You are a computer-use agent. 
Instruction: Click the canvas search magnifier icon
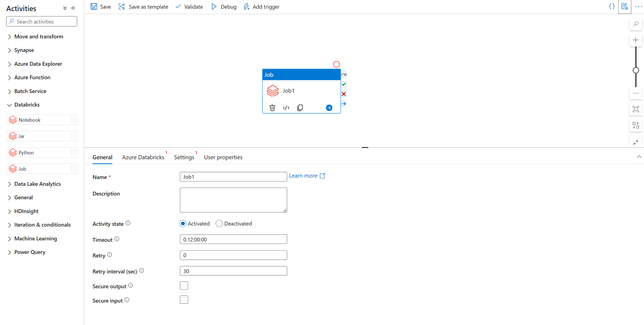tap(636, 24)
